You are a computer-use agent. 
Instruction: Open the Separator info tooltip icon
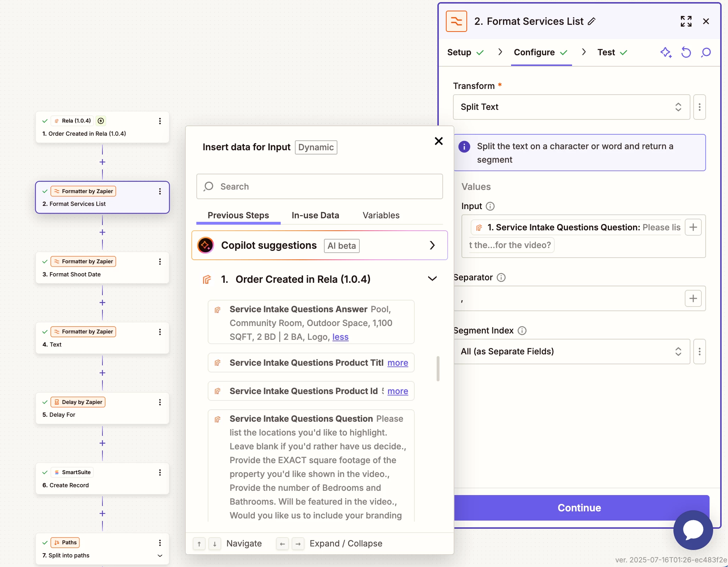pyautogui.click(x=501, y=277)
